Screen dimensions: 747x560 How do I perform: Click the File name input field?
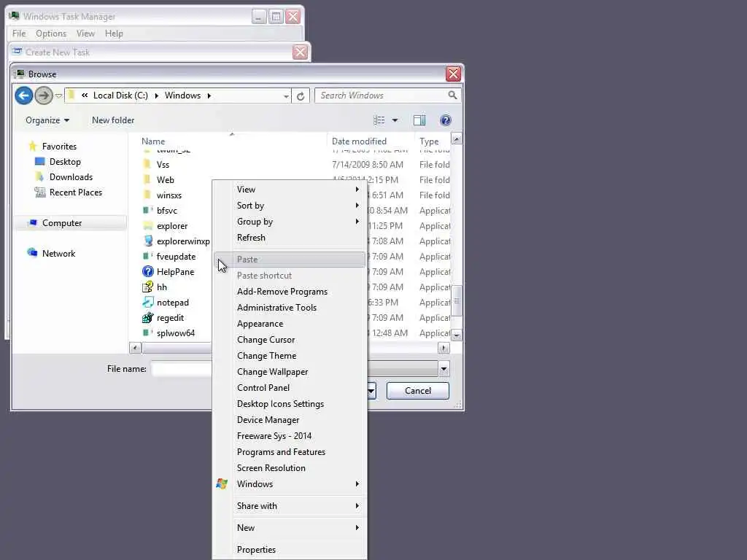[182, 369]
